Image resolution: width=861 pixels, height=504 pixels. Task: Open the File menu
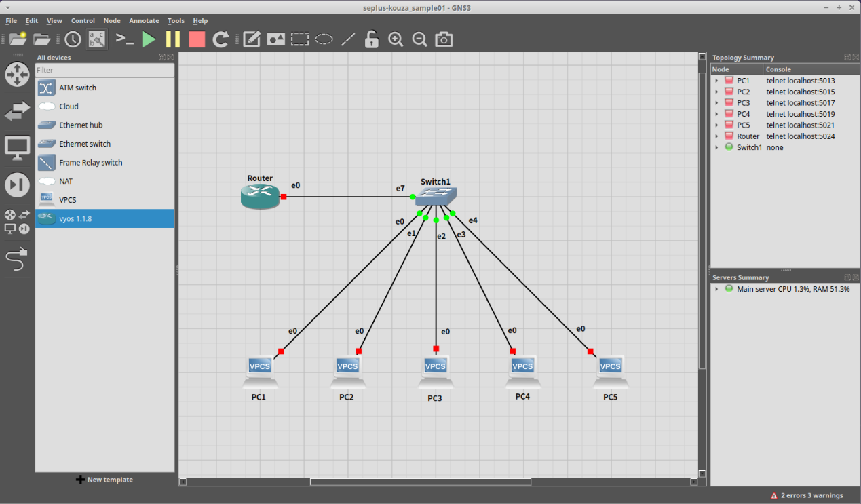pyautogui.click(x=11, y=21)
